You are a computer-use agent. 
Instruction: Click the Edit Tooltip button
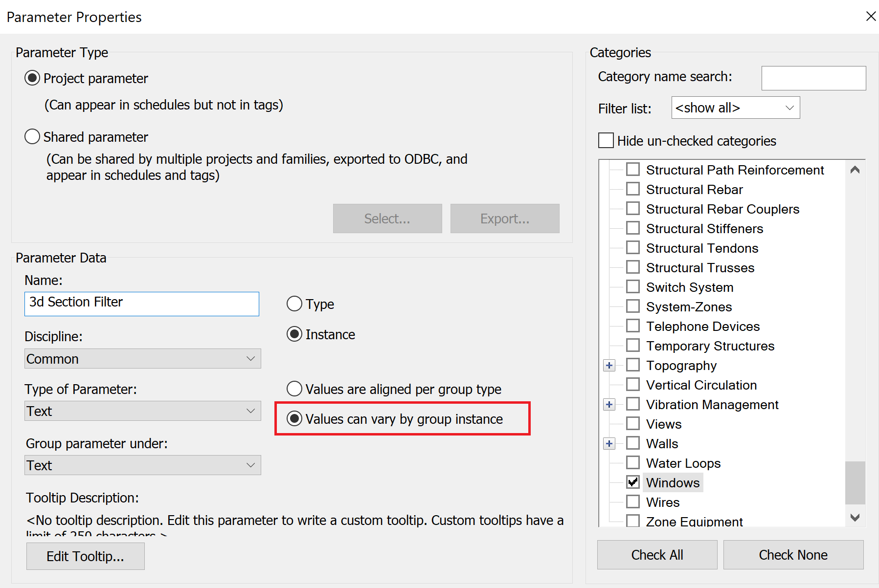[x=85, y=556]
